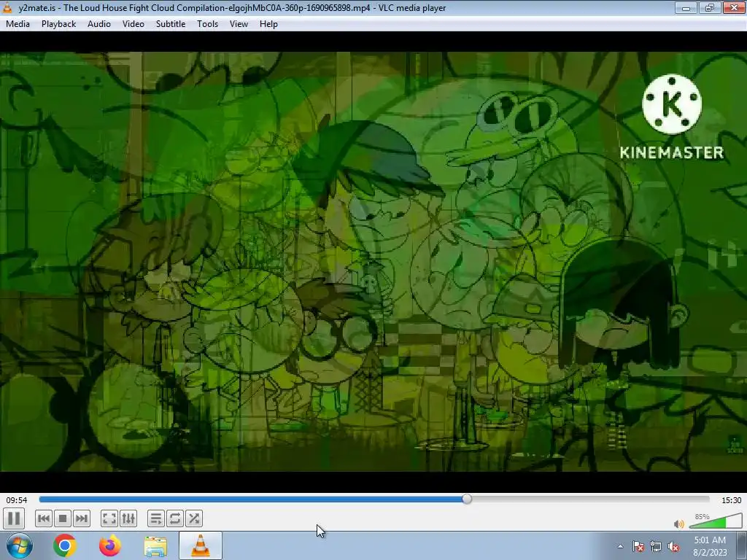This screenshot has height=560, width=747.
Task: Pause the video playback
Action: pos(14,518)
